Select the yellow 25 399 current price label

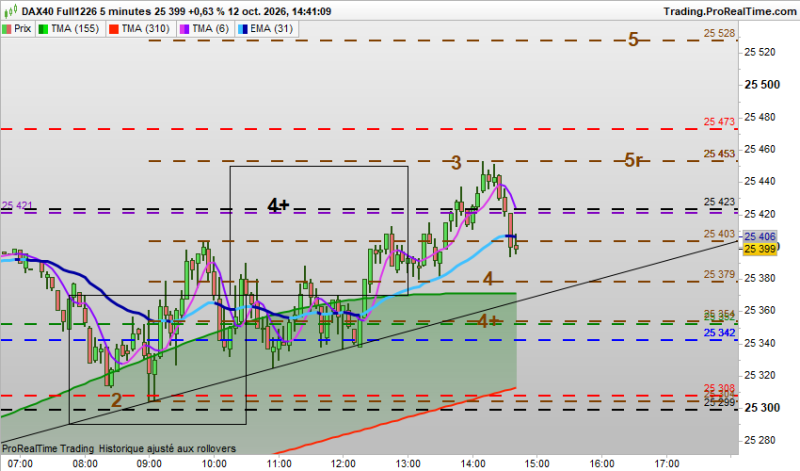point(760,249)
